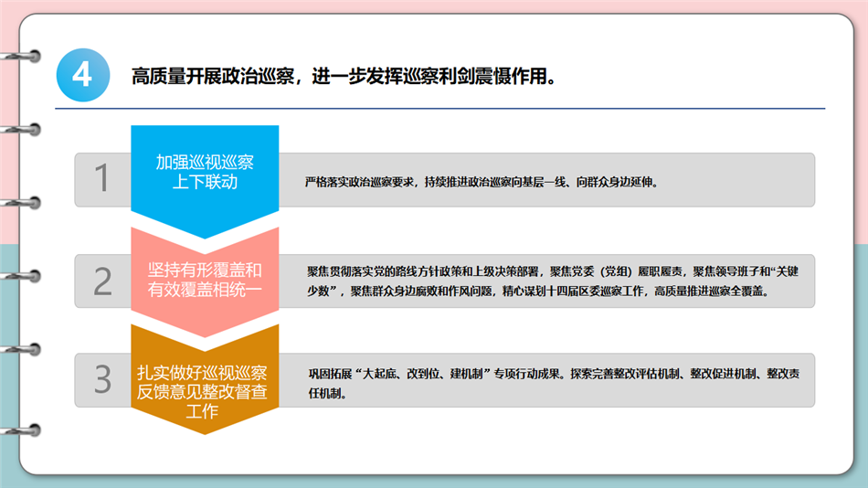Click the blue circle with number 4
The image size is (868, 488).
(82, 74)
